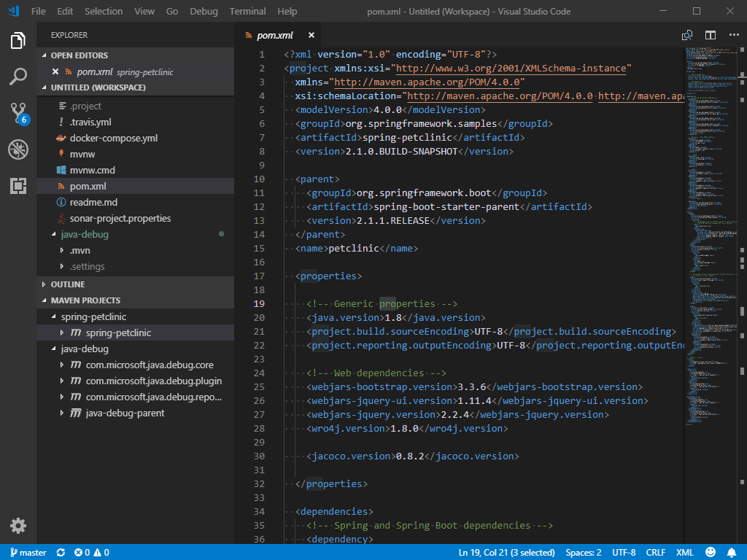Open the .project file

tap(135, 106)
